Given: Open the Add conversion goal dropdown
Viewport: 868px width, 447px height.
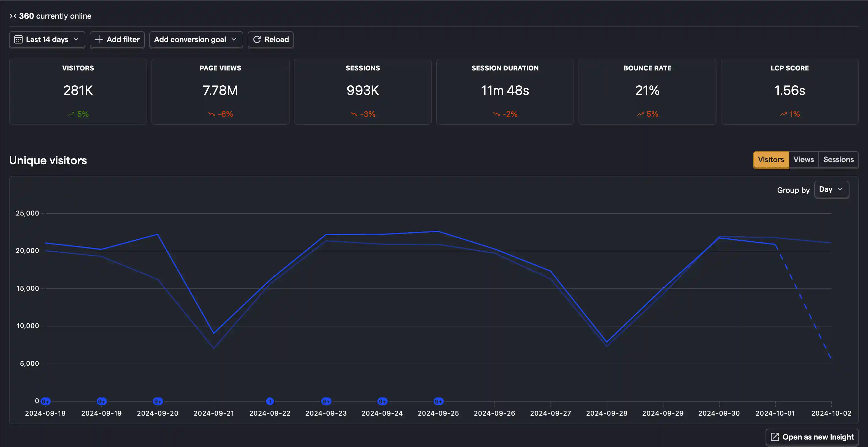Looking at the screenshot, I should [x=196, y=39].
